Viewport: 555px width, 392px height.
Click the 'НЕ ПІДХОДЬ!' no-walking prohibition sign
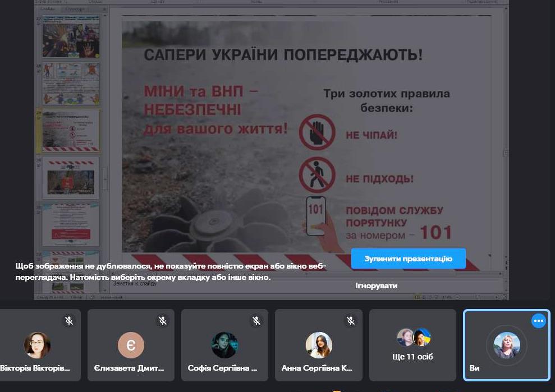coord(317,175)
